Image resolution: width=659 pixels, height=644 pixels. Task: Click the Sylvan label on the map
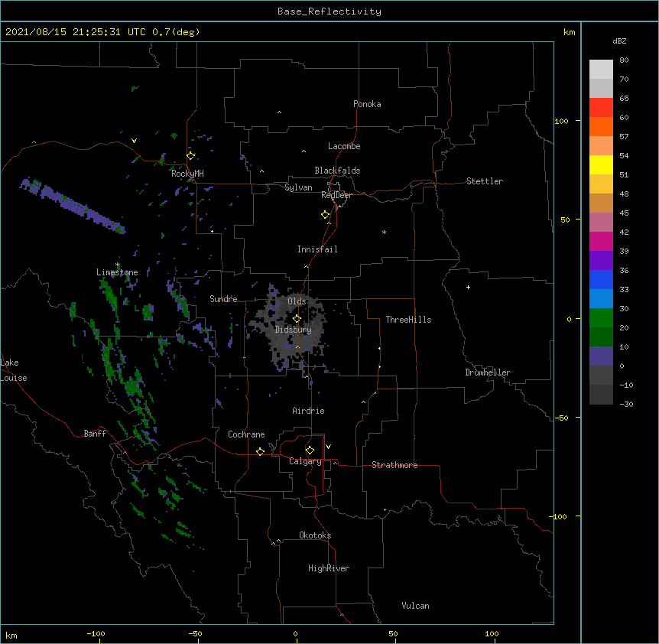(298, 187)
